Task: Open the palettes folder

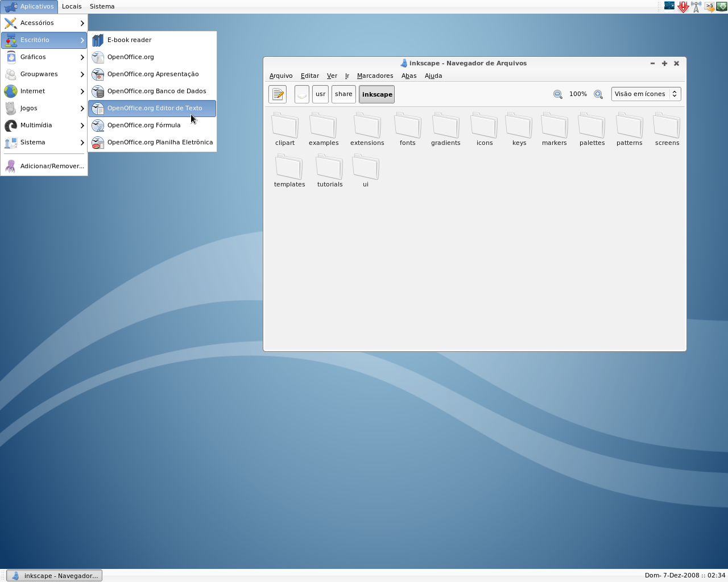Action: click(592, 129)
